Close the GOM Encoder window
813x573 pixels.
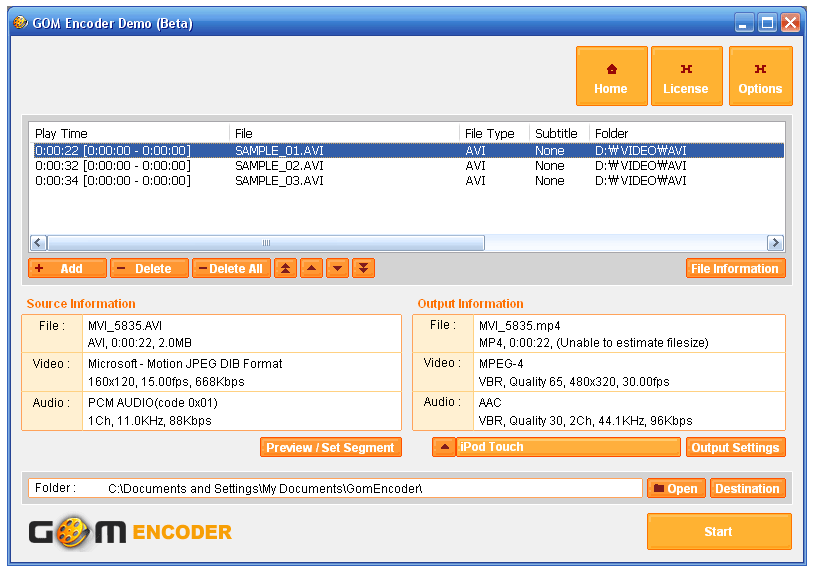(790, 23)
